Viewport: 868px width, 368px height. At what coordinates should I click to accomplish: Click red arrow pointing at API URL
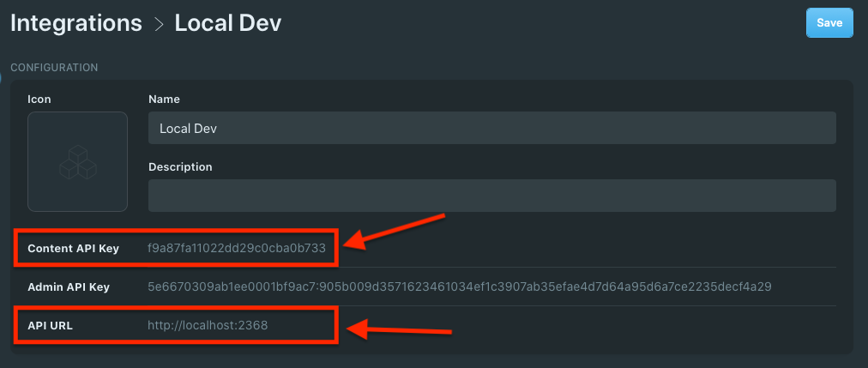click(x=400, y=329)
